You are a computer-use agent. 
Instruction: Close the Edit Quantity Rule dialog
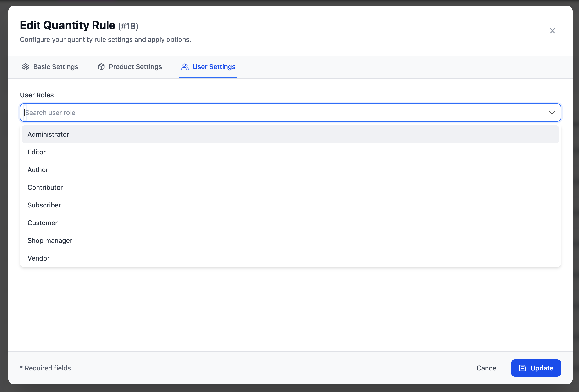click(x=552, y=31)
